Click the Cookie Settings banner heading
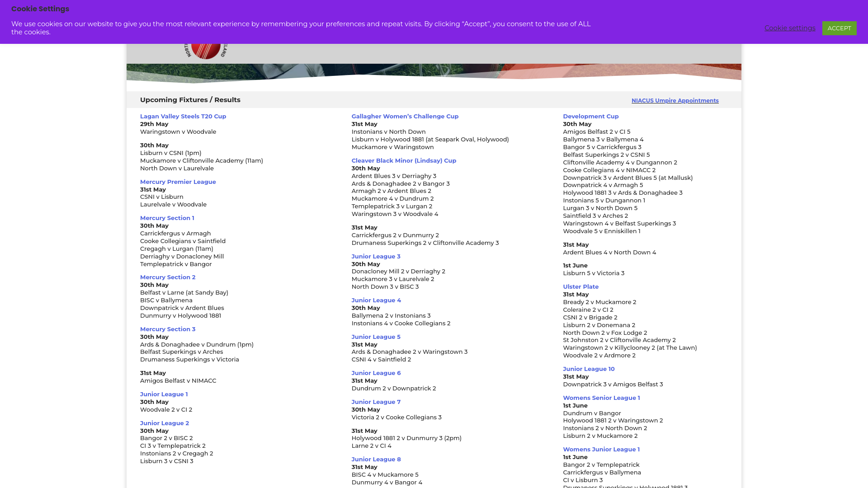 40,9
